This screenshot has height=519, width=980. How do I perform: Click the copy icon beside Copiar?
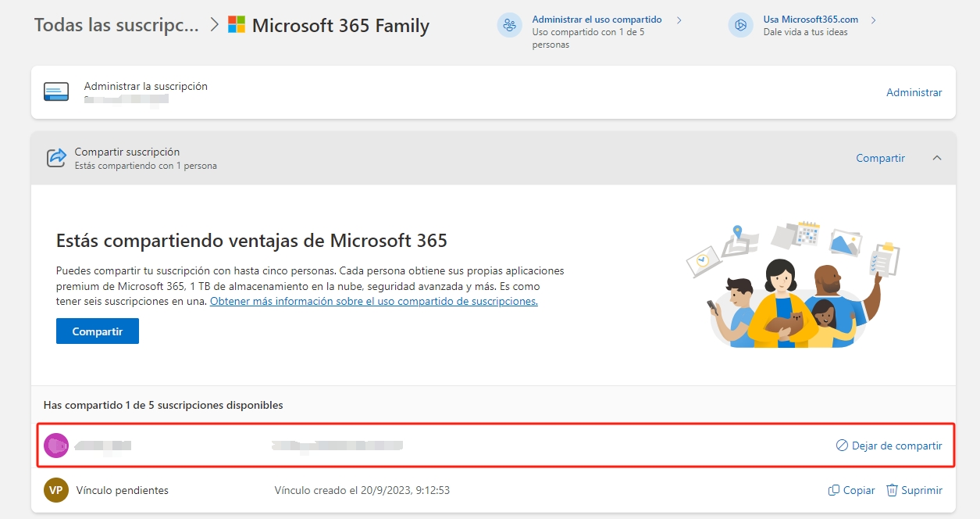834,490
